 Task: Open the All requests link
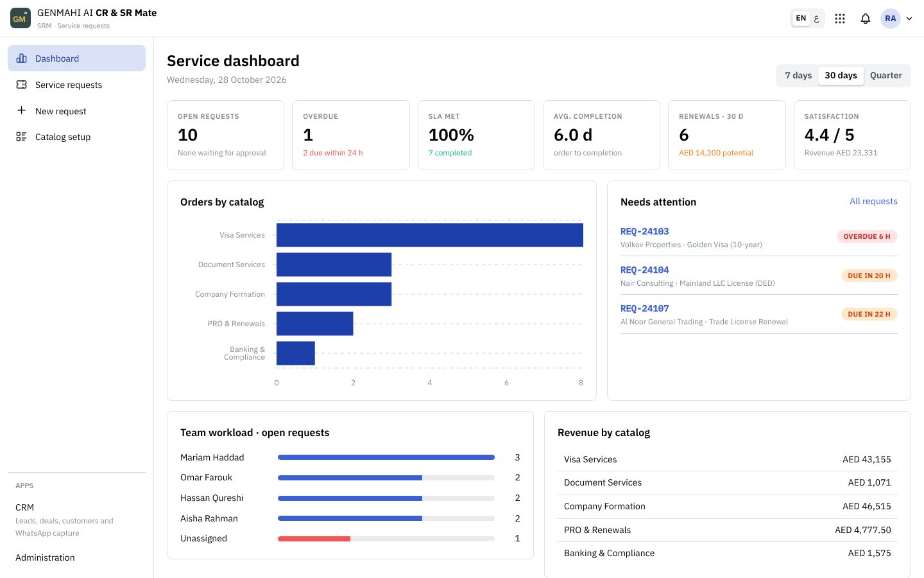pos(873,201)
